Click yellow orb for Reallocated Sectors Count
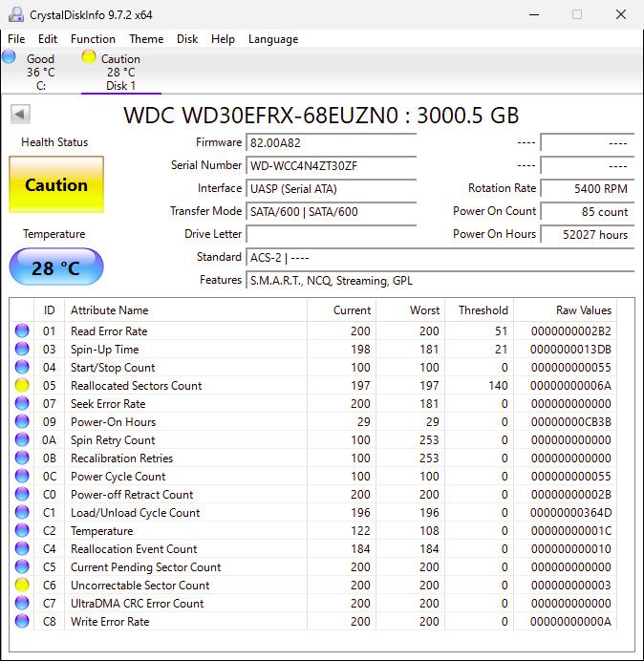Viewport: 644px width, 661px height. tap(22, 385)
